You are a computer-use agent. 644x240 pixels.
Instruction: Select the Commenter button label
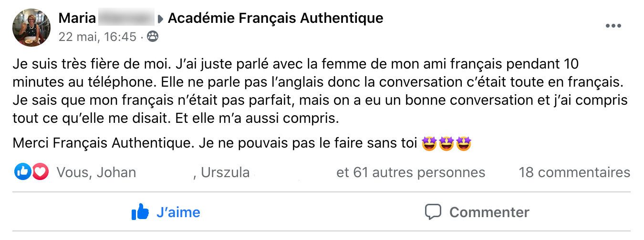[489, 212]
